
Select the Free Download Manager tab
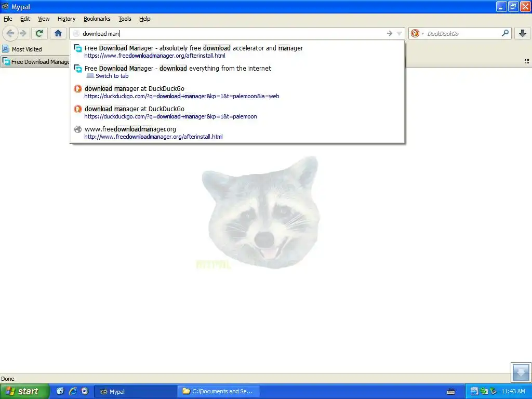pyautogui.click(x=35, y=62)
